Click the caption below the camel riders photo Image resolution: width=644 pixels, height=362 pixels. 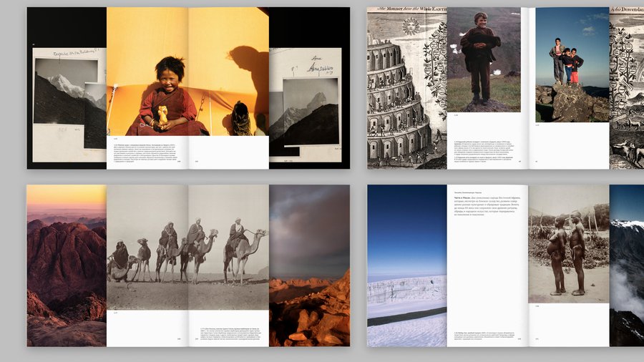coord(230,333)
